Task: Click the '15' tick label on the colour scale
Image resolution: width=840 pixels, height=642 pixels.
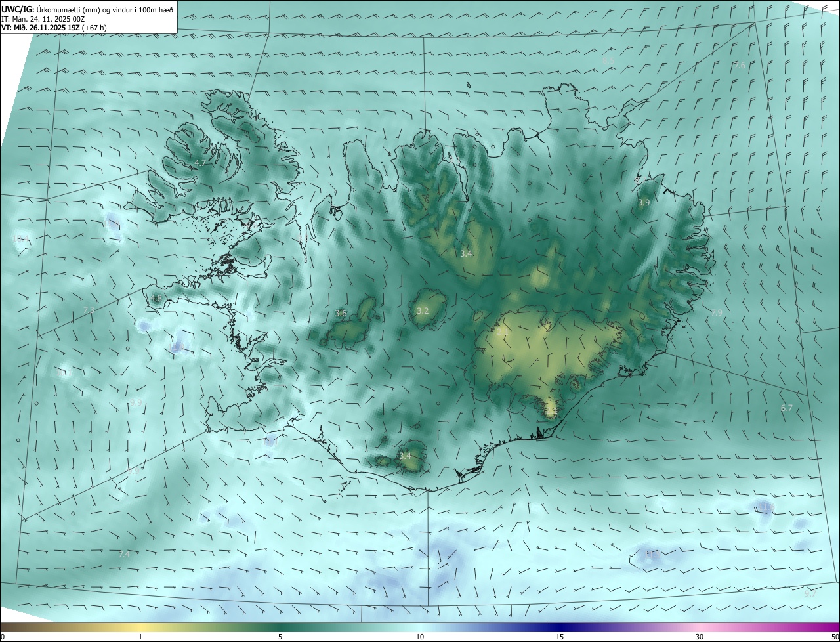Action: (x=560, y=637)
